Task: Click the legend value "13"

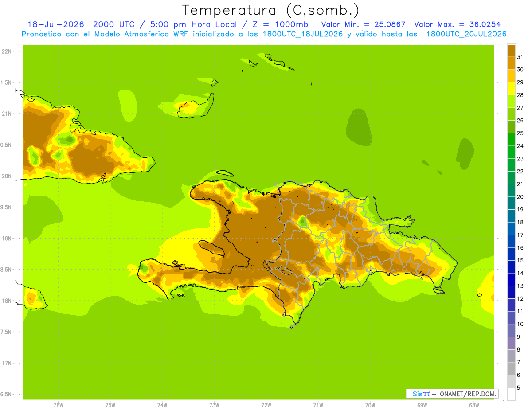Action: coord(520,286)
